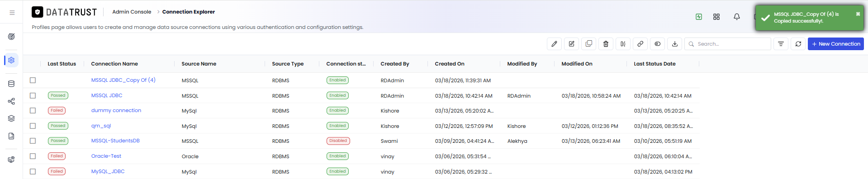This screenshot has height=179, width=868.
Task: Click the trash delete toolbar icon
Action: pos(606,44)
